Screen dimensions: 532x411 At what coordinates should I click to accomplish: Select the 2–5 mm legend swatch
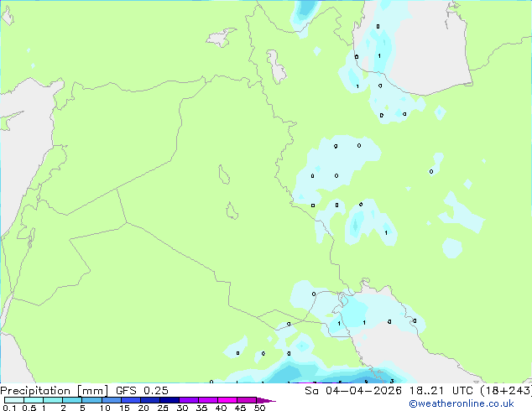[x=72, y=400]
